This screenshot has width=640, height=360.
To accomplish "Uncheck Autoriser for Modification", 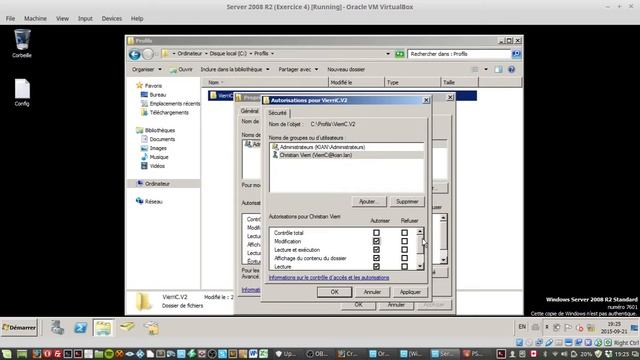I will (376, 241).
